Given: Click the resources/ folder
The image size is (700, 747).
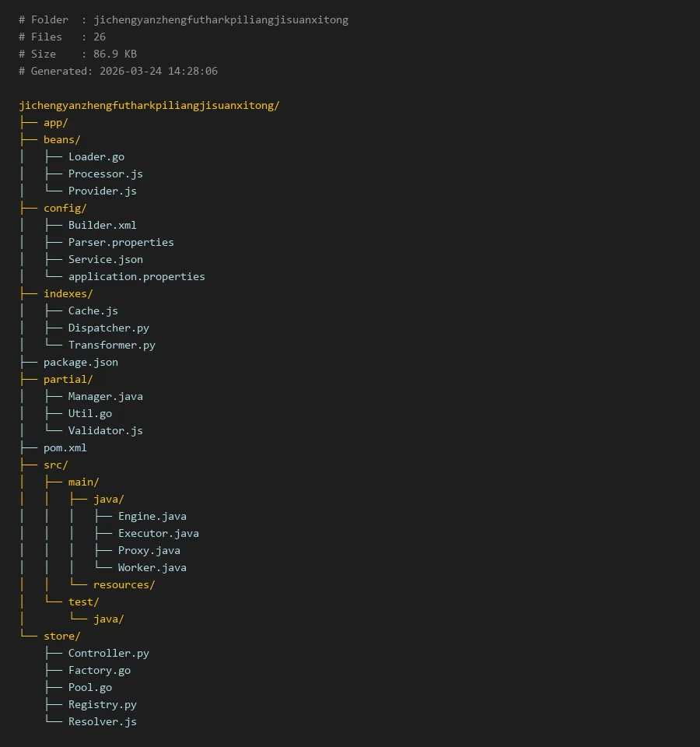Looking at the screenshot, I should coord(124,584).
